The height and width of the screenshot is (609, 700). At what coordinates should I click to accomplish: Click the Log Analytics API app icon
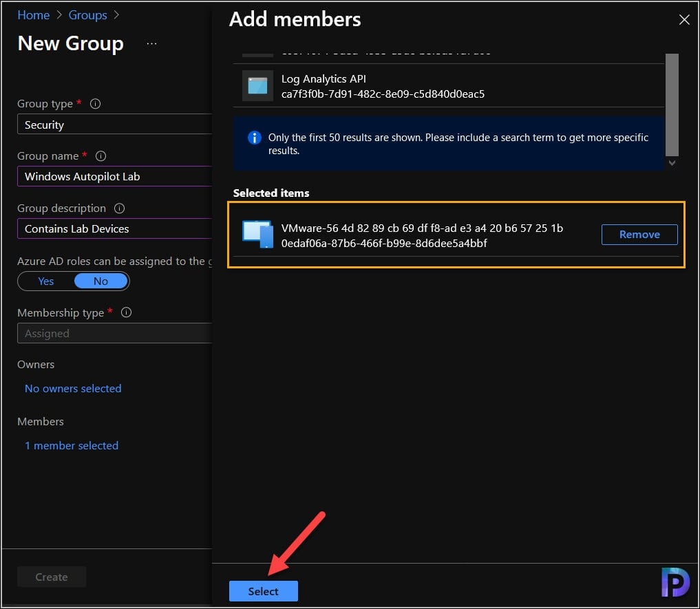257,86
